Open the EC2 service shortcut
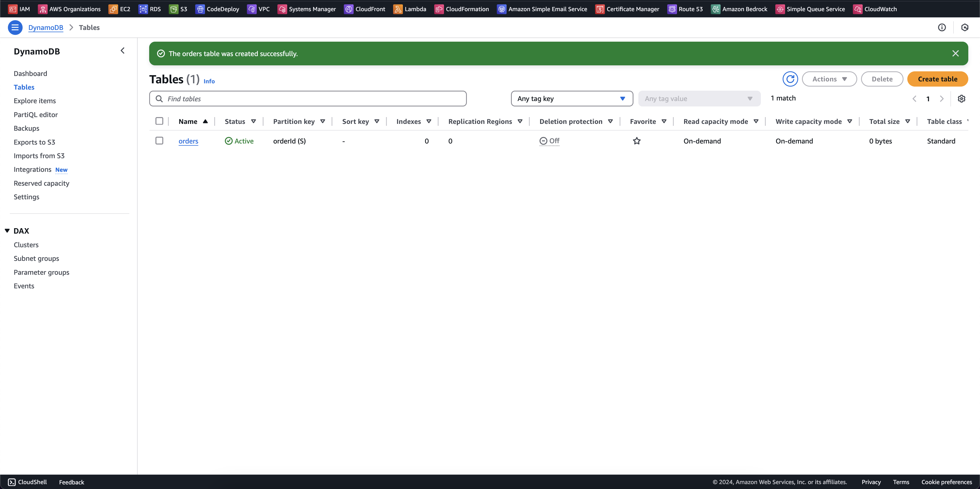This screenshot has width=980, height=489. [x=120, y=9]
